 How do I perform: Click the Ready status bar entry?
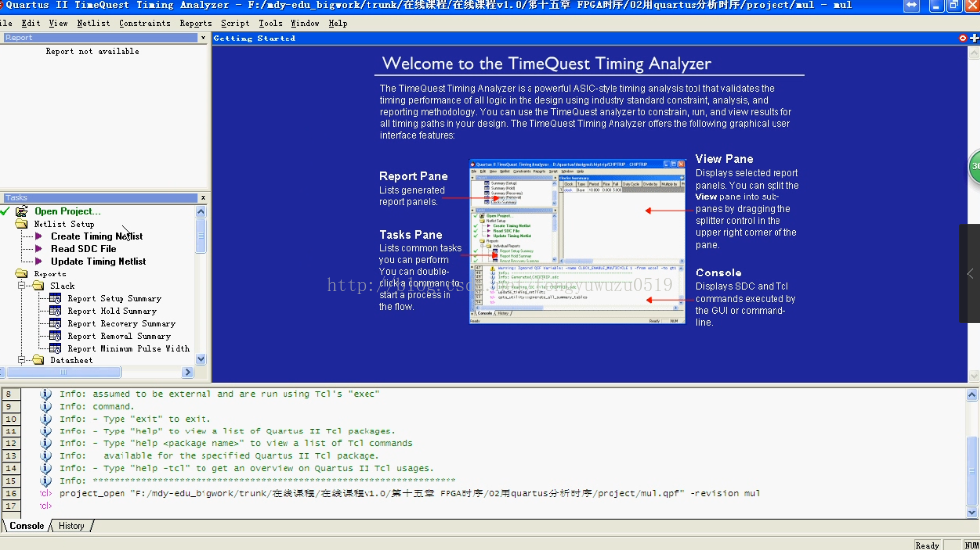[927, 545]
